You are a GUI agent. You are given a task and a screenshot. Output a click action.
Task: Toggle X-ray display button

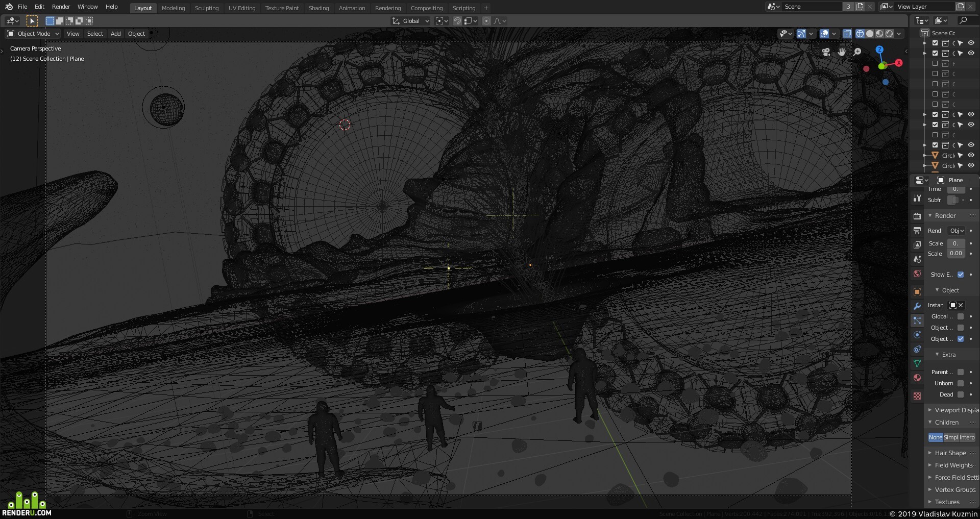(847, 34)
